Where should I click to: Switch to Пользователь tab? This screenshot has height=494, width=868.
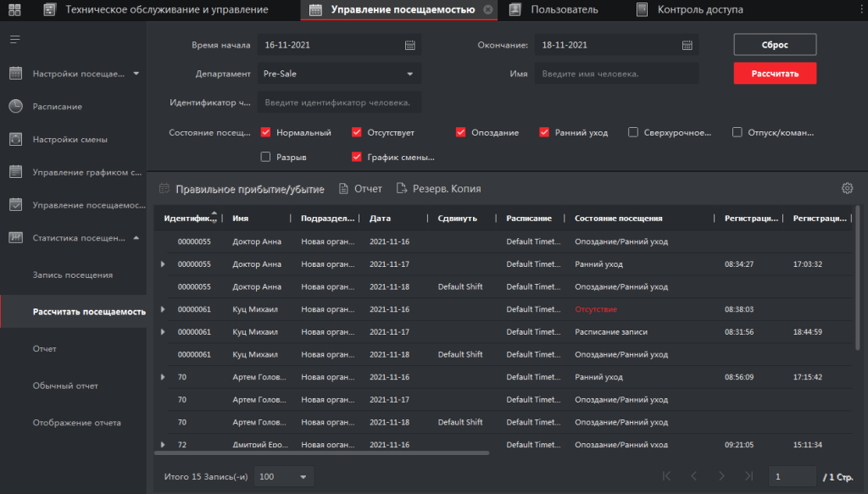click(x=554, y=9)
